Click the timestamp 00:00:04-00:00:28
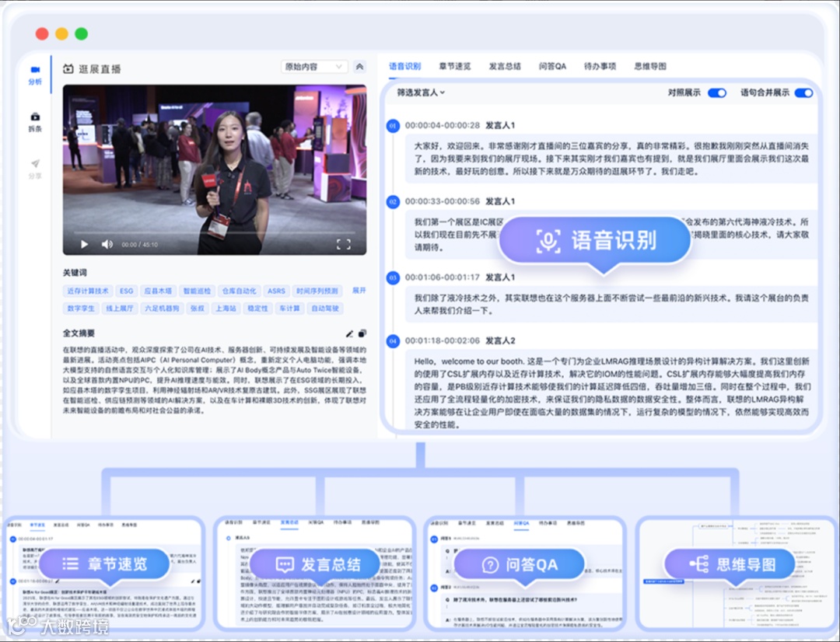The height and width of the screenshot is (642, 840). 443,125
